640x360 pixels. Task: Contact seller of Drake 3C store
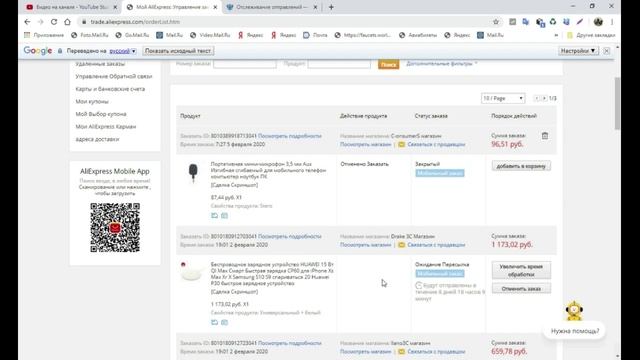click(436, 245)
